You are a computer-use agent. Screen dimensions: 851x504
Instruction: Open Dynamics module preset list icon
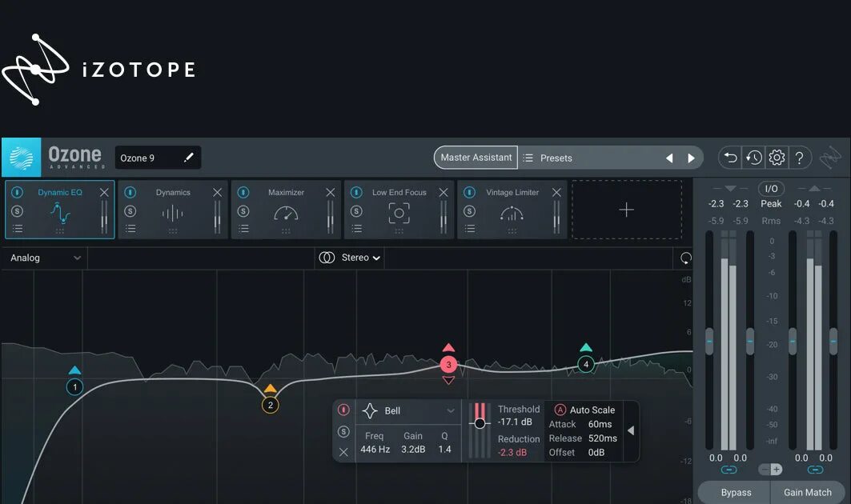tap(130, 229)
